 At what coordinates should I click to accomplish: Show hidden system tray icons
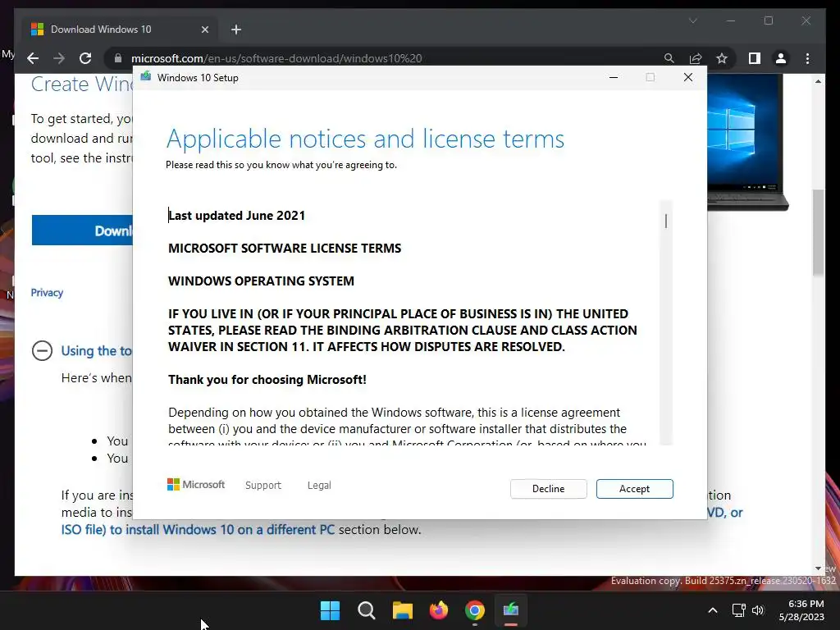point(713,610)
